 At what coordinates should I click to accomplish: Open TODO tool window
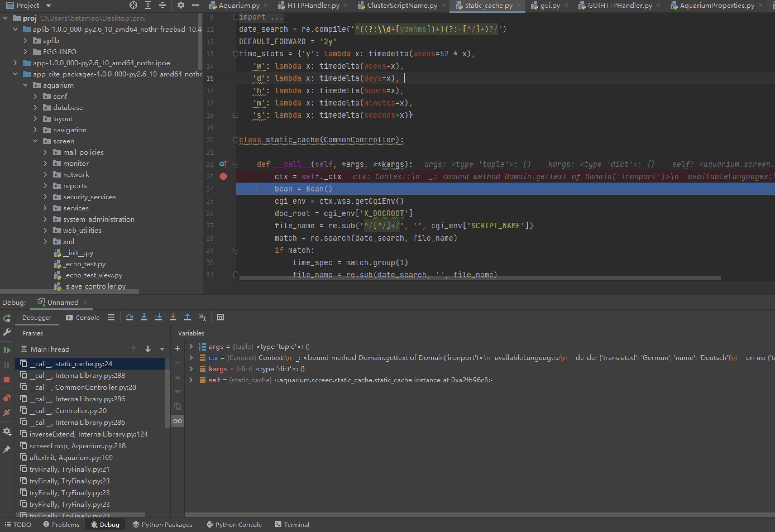(18, 525)
